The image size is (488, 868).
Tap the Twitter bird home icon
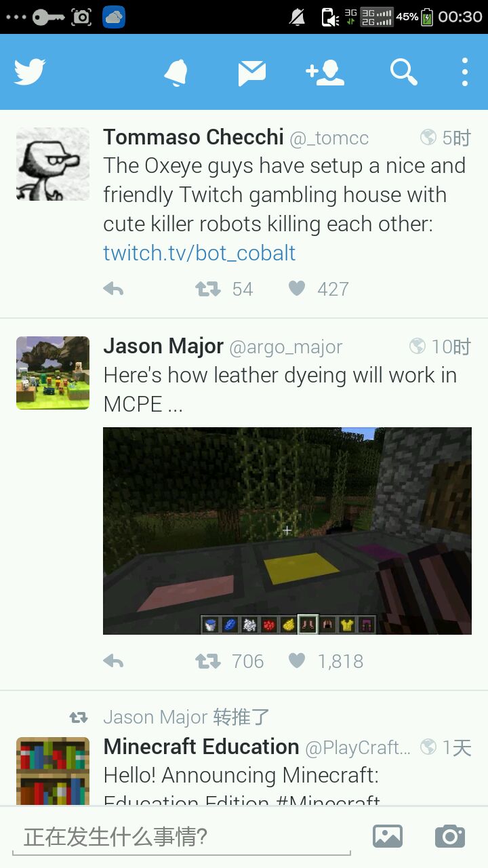click(x=30, y=72)
